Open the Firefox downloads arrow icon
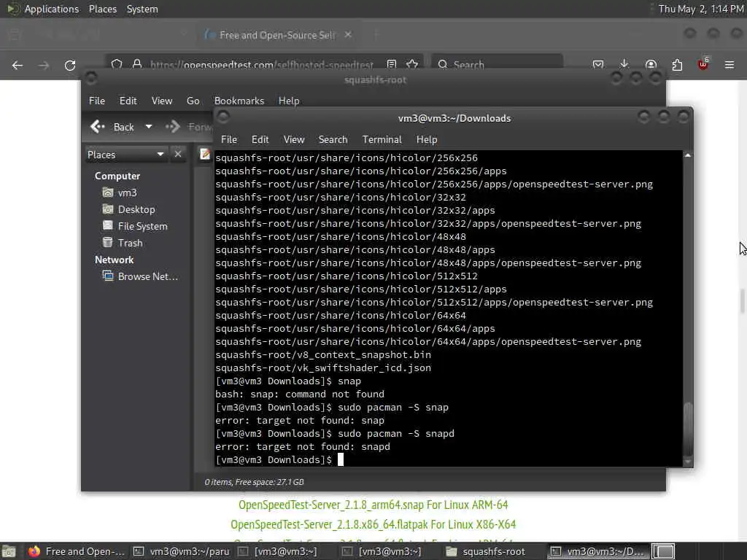Viewport: 747px width, 560px height. (624, 64)
